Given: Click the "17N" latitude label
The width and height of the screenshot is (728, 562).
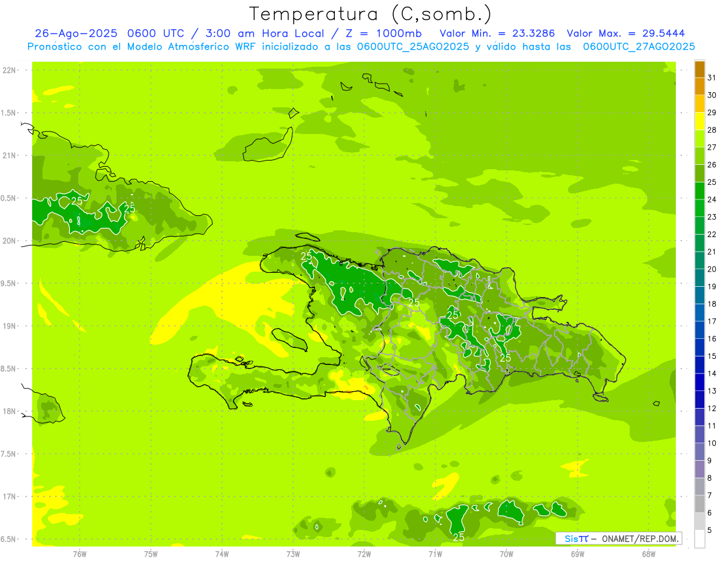Looking at the screenshot, I should click(x=9, y=497).
